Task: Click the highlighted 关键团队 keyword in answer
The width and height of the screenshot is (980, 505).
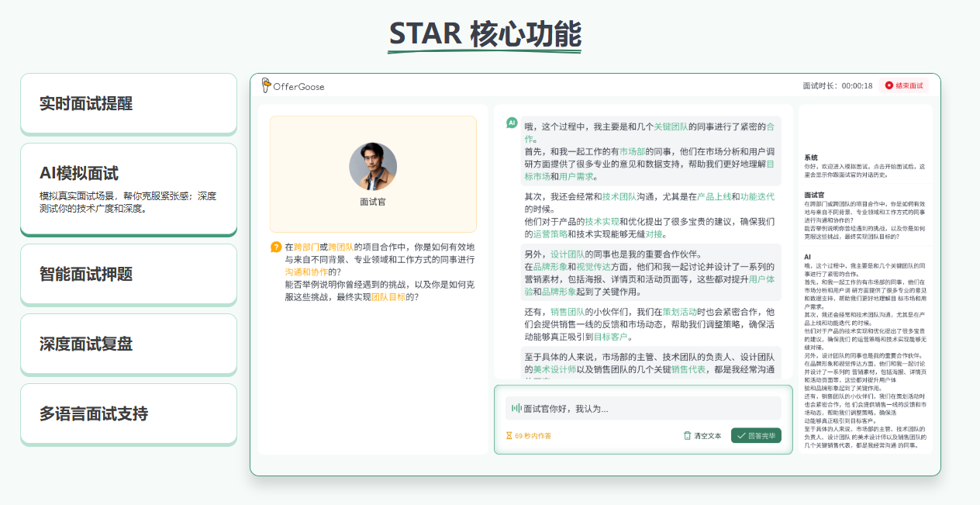Action: (671, 126)
